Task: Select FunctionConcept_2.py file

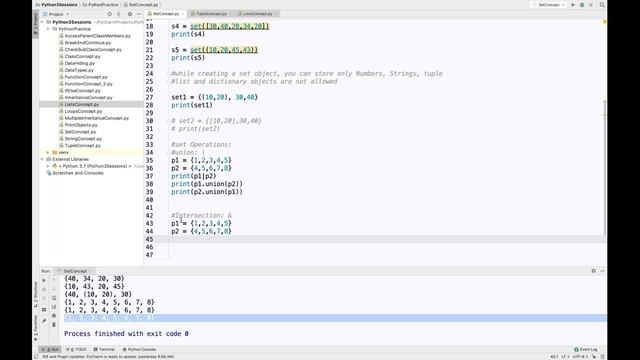Action: click(x=89, y=84)
